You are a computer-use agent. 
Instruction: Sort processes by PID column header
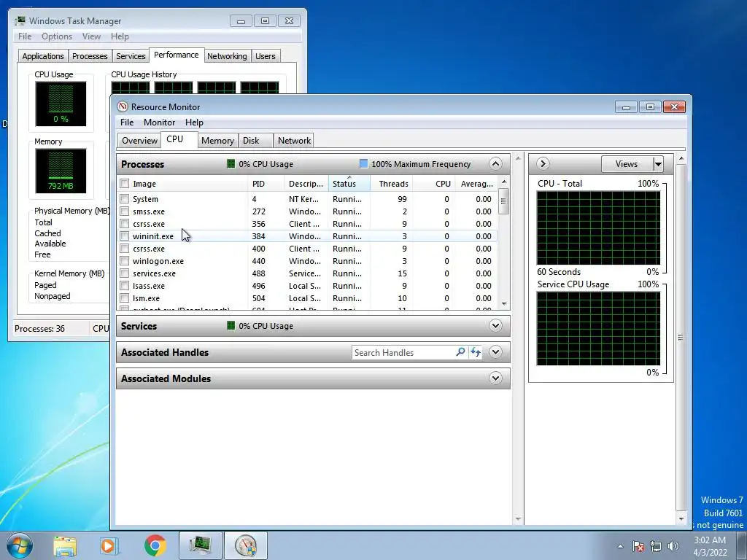[266, 184]
